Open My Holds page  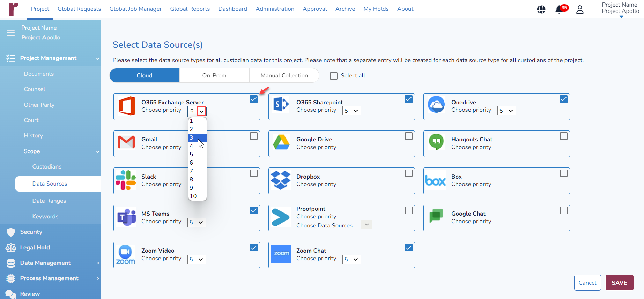click(x=376, y=9)
